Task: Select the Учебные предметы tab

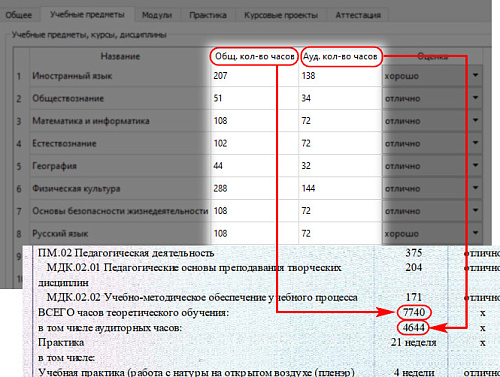Action: 87,15
